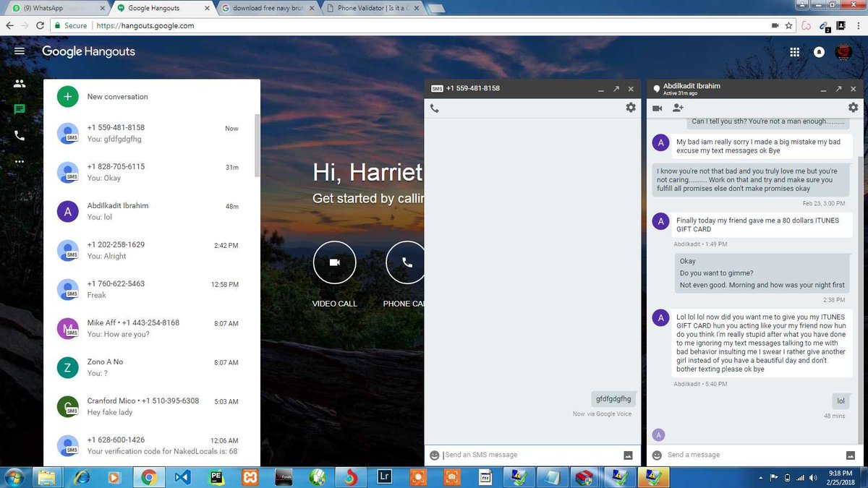Minimize the SMS chat window

pyautogui.click(x=601, y=90)
